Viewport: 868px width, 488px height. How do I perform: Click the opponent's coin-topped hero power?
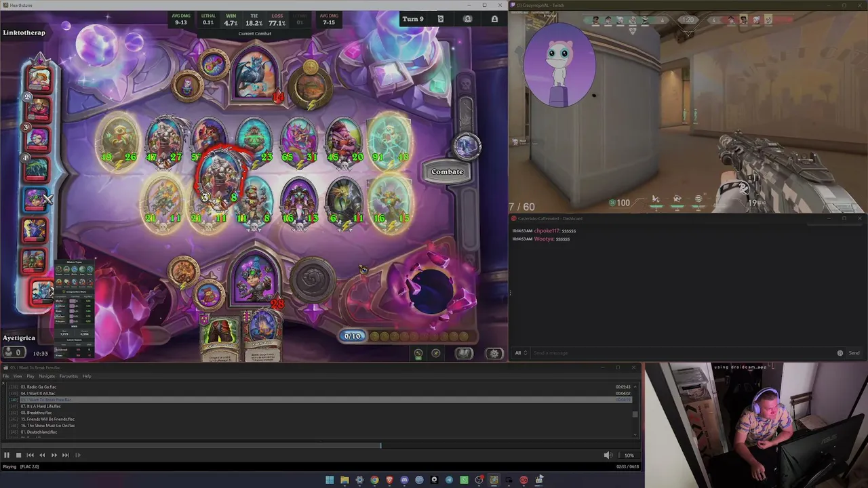pyautogui.click(x=310, y=87)
